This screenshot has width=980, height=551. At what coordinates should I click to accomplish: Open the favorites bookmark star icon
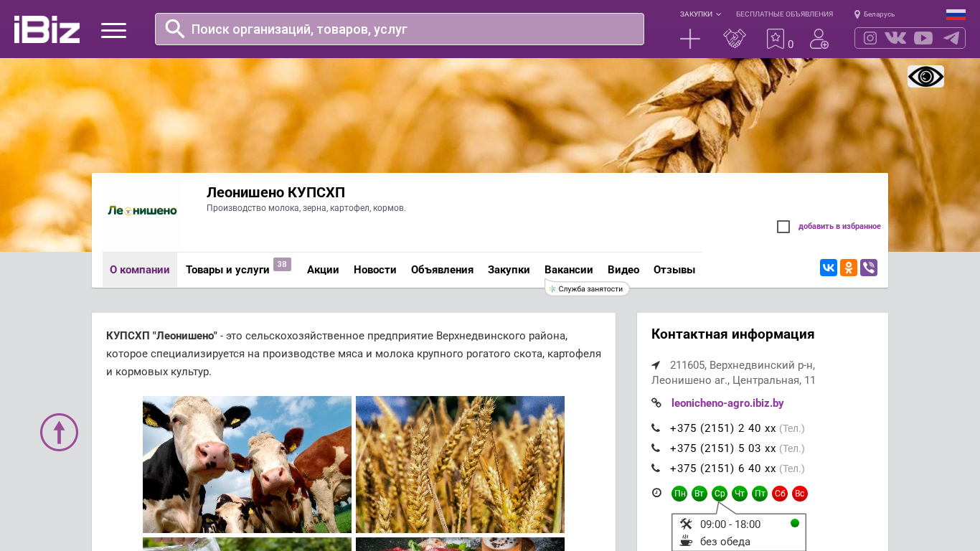pos(776,39)
